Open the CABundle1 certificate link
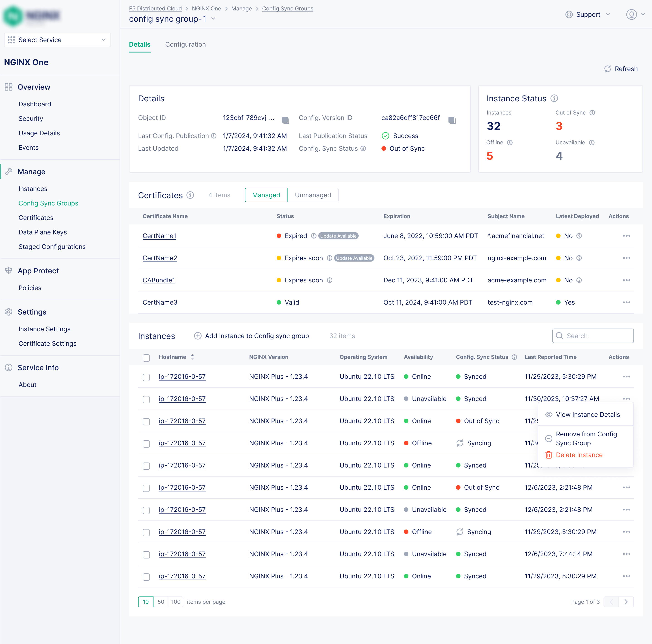 tap(159, 280)
